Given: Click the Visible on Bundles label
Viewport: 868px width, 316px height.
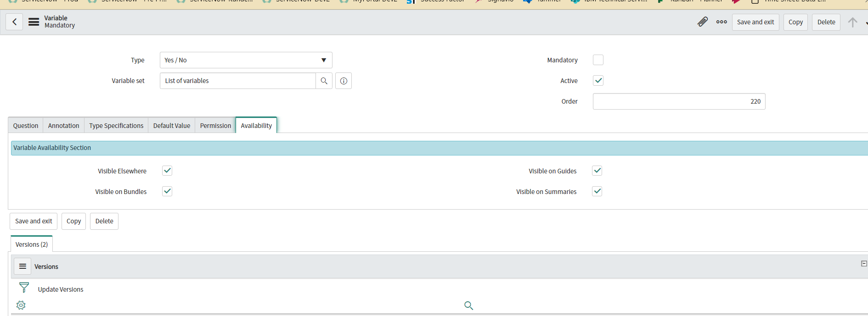Looking at the screenshot, I should click(x=121, y=192).
